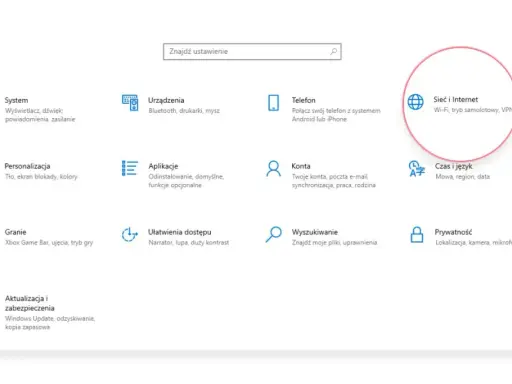Click 'Xbox Game Bar, ujęcia, tryb gry' description
Image resolution: width=512 pixels, height=384 pixels.
pyautogui.click(x=49, y=243)
